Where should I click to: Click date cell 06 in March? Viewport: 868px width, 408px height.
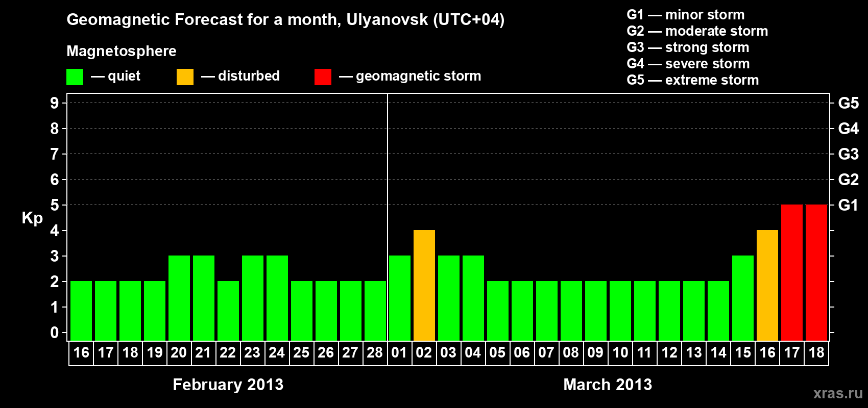point(522,353)
